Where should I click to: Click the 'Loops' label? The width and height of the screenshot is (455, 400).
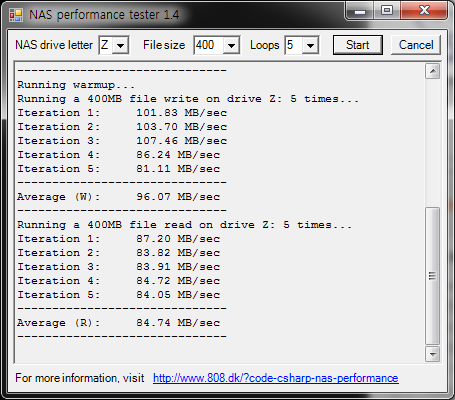click(x=265, y=45)
